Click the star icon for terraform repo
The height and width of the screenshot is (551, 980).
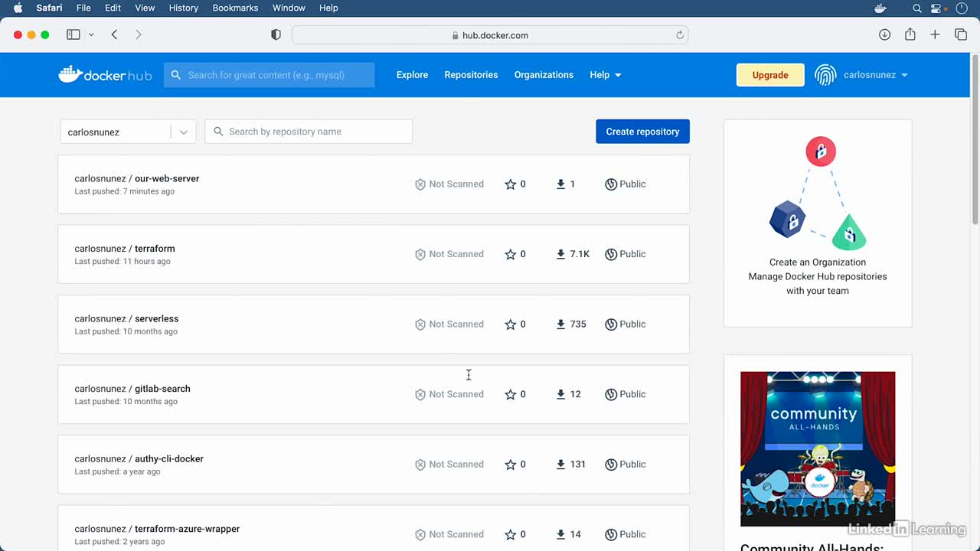(511, 254)
